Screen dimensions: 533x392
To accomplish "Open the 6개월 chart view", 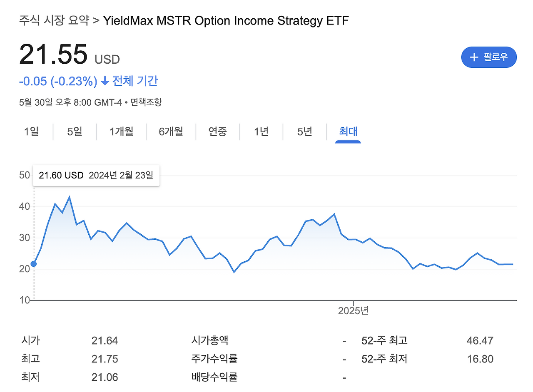I will (171, 131).
